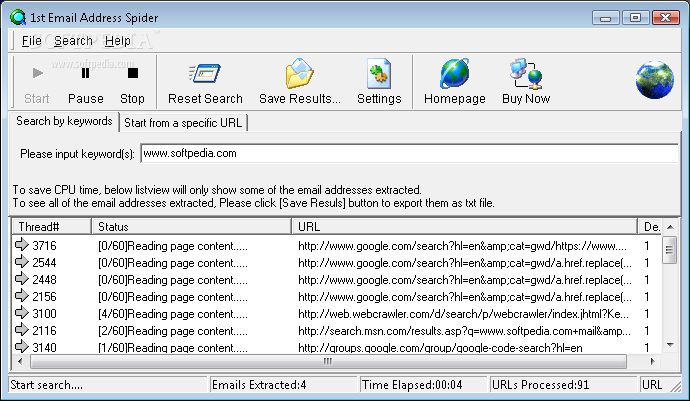Screen dimensions: 690x401
Task: Click arrow icon of thread 3140
Action: [22, 346]
